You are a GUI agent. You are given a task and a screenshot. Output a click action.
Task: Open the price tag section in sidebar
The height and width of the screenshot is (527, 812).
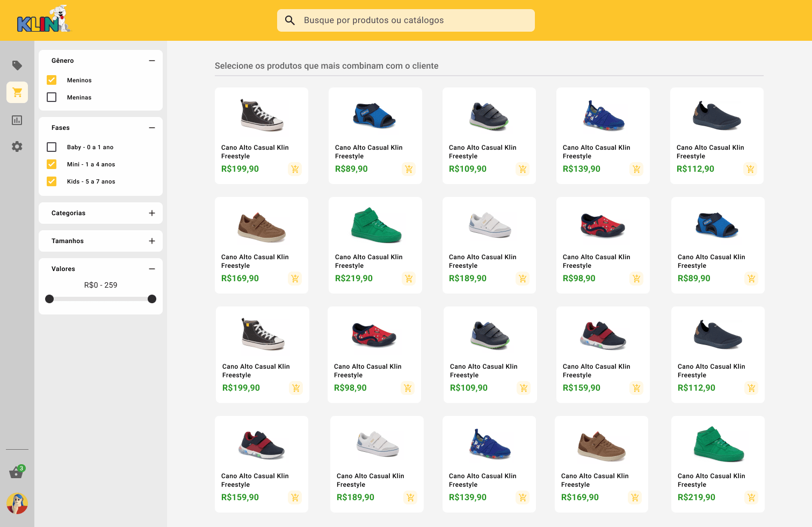[17, 65]
